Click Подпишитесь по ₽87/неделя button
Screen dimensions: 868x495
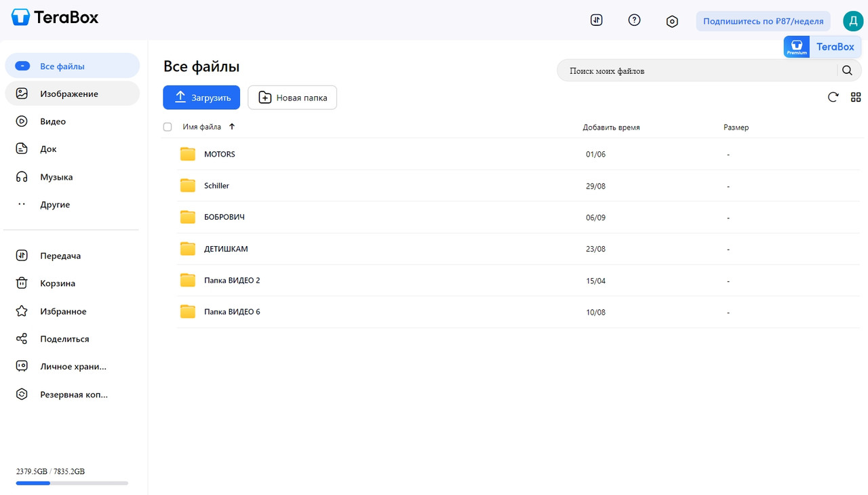pos(764,21)
